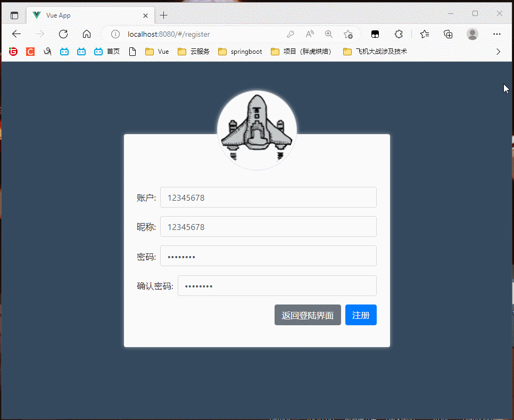Open the Vue bookmarks folder

click(157, 52)
